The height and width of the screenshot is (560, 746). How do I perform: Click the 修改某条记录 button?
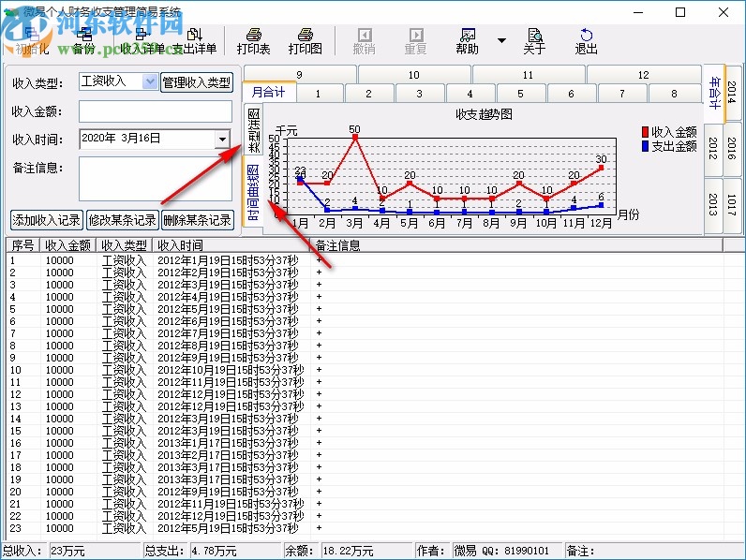click(x=122, y=220)
